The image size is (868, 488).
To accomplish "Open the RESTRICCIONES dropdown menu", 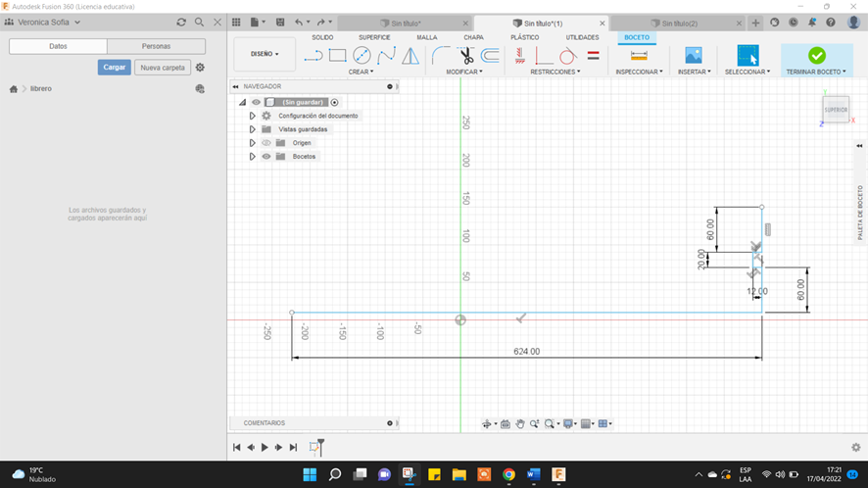I will (x=555, y=72).
